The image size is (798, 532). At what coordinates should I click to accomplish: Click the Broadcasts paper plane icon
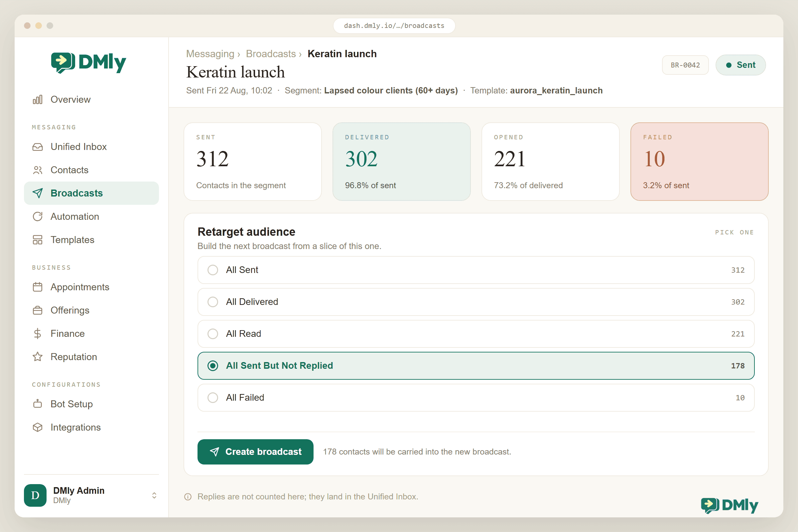(x=38, y=193)
